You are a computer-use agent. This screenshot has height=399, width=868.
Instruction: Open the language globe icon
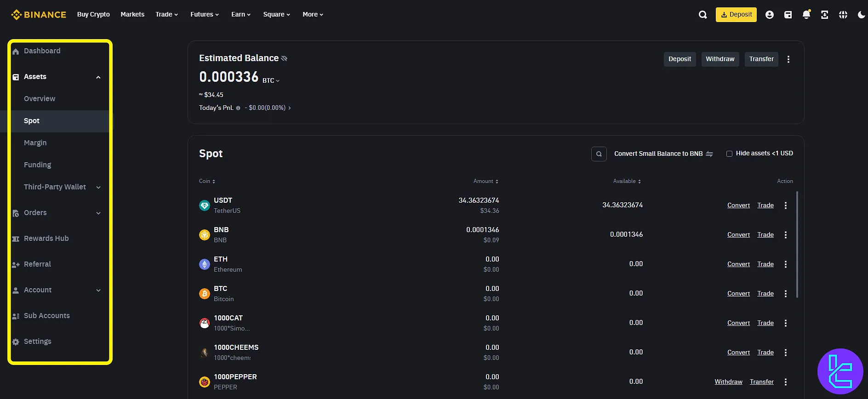(x=843, y=15)
